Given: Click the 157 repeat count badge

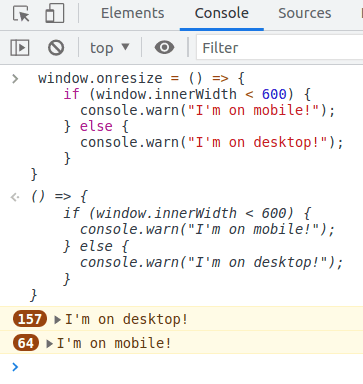Looking at the screenshot, I should (30, 319).
